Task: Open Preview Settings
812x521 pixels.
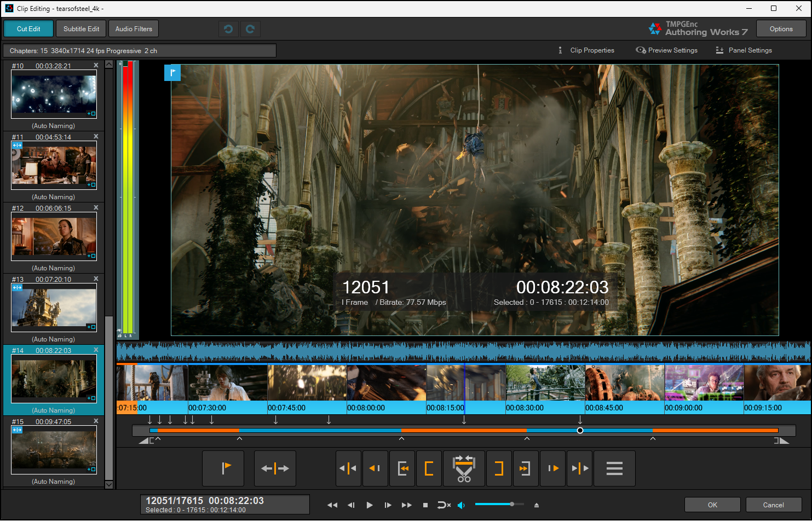Action: (667, 50)
